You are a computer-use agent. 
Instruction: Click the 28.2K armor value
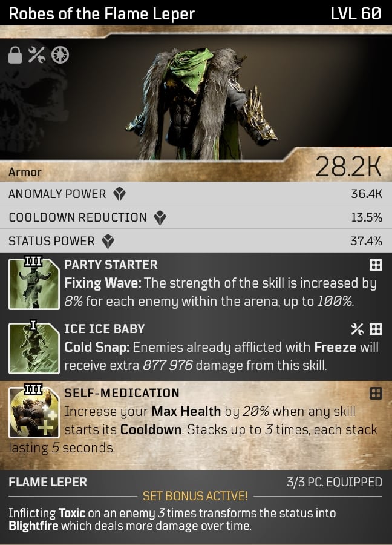(348, 167)
